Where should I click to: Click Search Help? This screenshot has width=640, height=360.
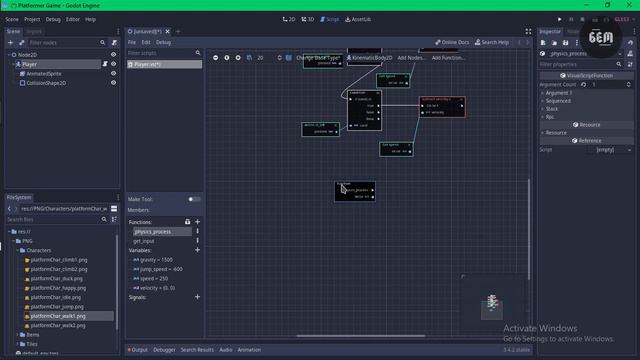click(x=491, y=42)
